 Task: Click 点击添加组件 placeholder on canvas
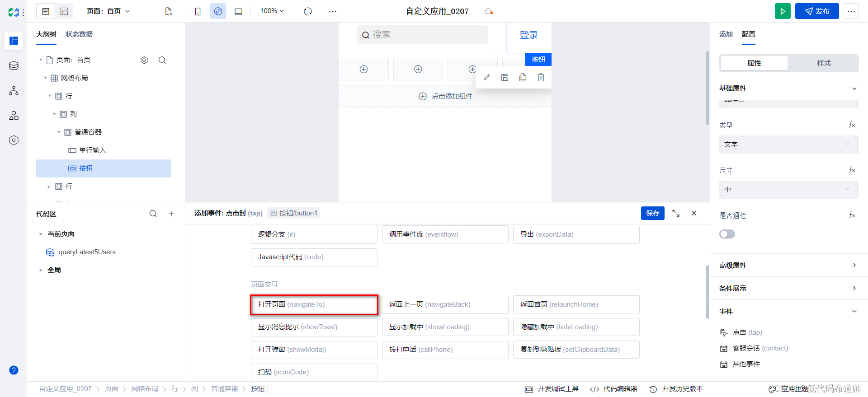(x=445, y=96)
